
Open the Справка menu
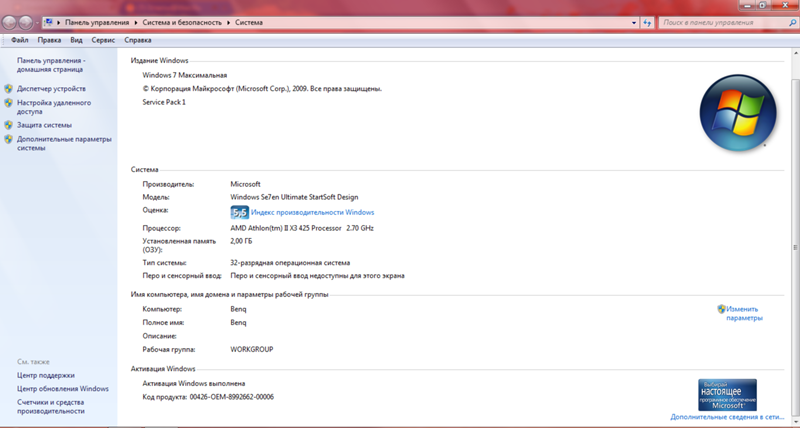click(138, 40)
